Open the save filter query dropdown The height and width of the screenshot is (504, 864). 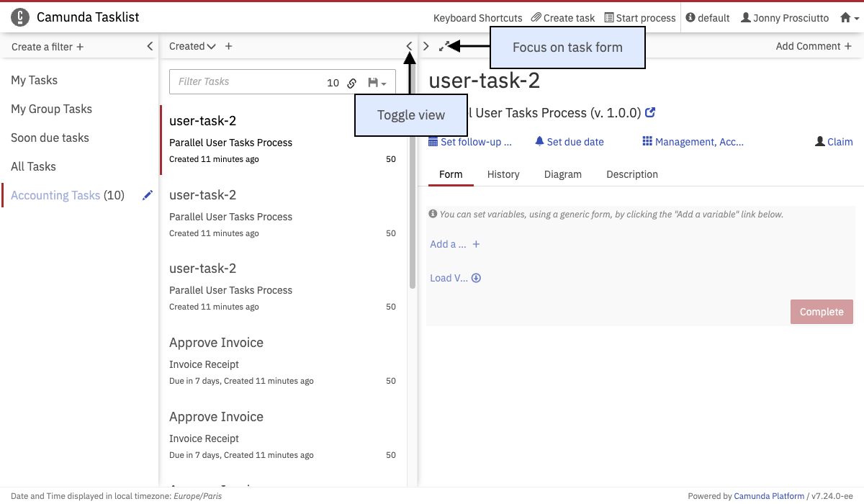click(377, 83)
